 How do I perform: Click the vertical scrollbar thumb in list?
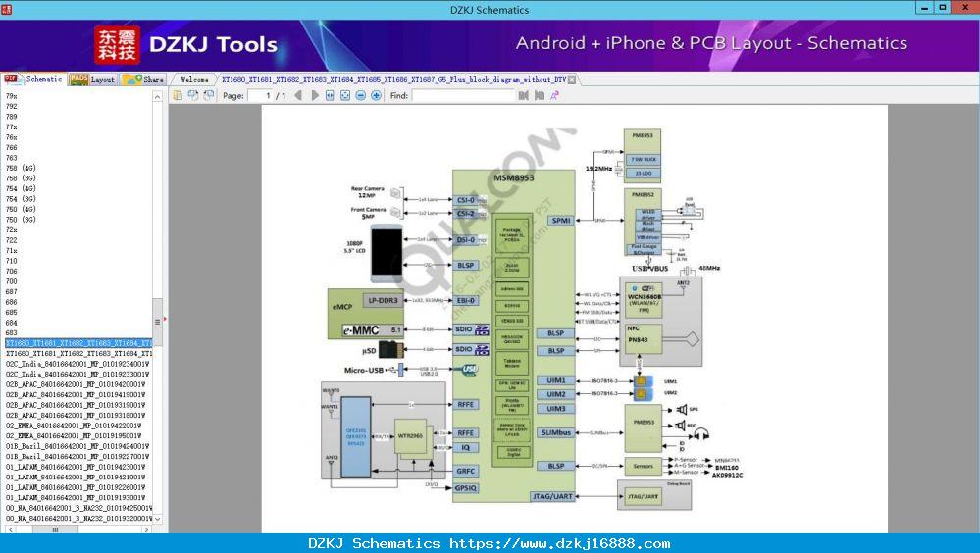tap(158, 322)
